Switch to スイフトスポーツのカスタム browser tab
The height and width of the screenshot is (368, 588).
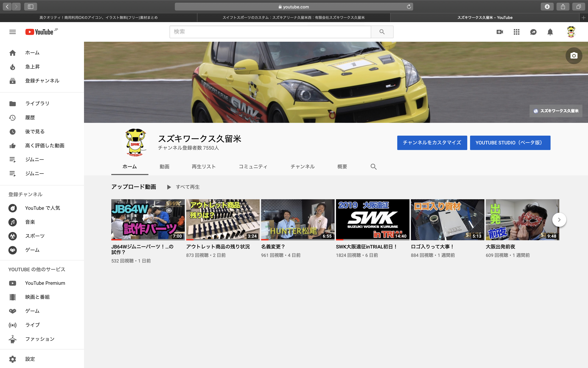tap(293, 18)
